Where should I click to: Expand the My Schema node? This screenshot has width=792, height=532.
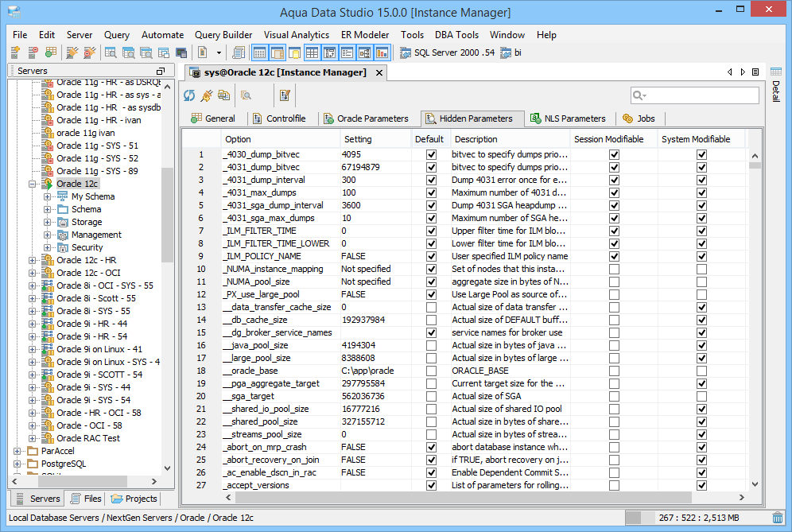pyautogui.click(x=47, y=196)
